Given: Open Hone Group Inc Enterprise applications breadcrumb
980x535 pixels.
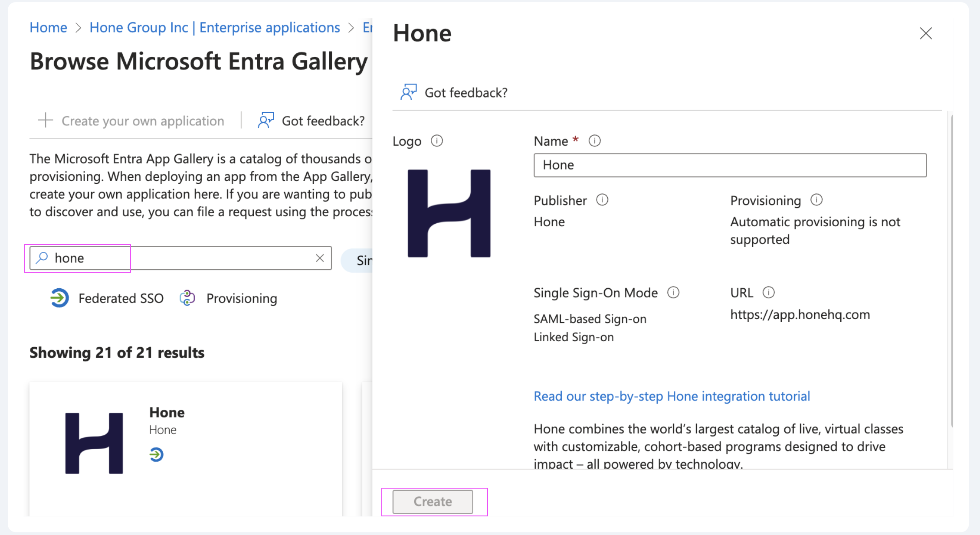Looking at the screenshot, I should (x=214, y=27).
